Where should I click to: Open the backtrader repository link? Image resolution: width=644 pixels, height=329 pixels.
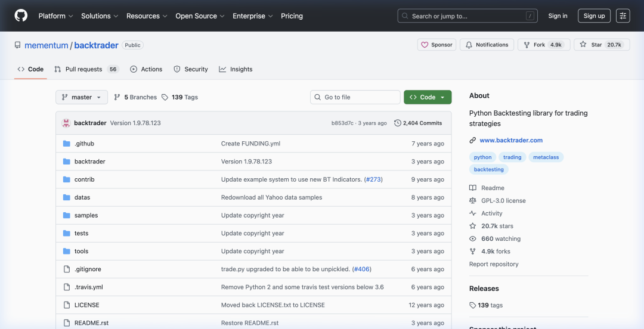click(x=96, y=45)
